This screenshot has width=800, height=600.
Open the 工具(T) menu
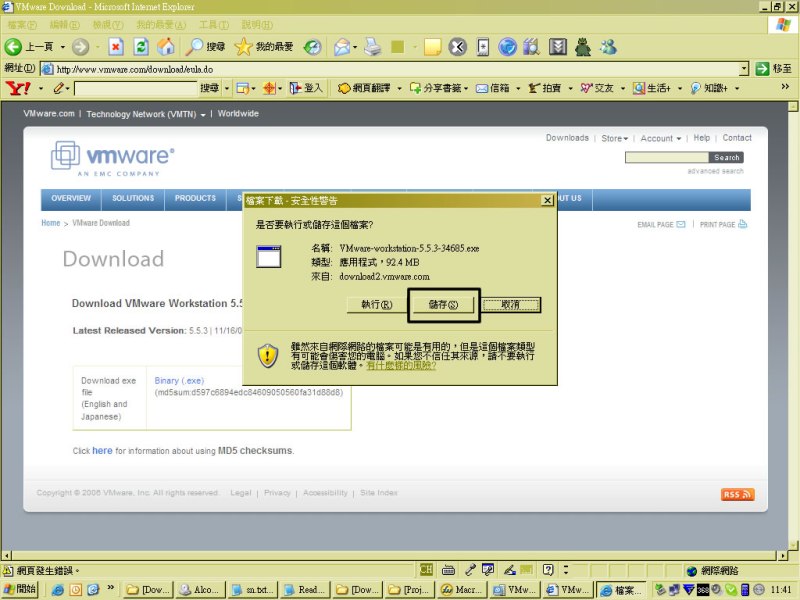click(x=214, y=24)
